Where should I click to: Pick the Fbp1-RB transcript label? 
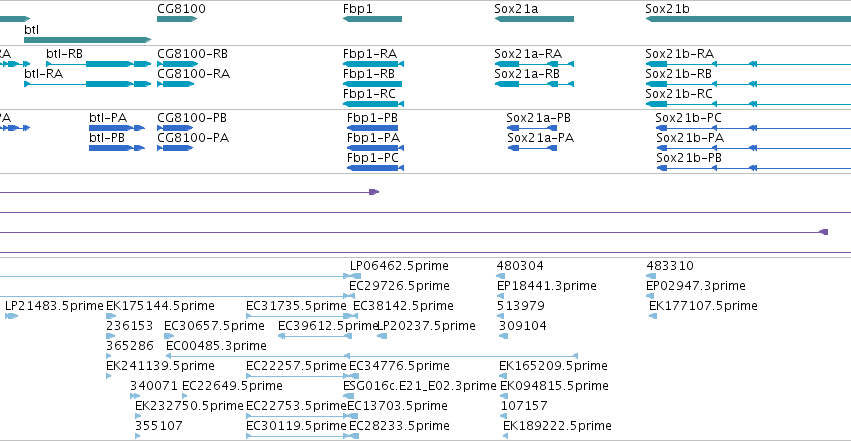click(369, 74)
